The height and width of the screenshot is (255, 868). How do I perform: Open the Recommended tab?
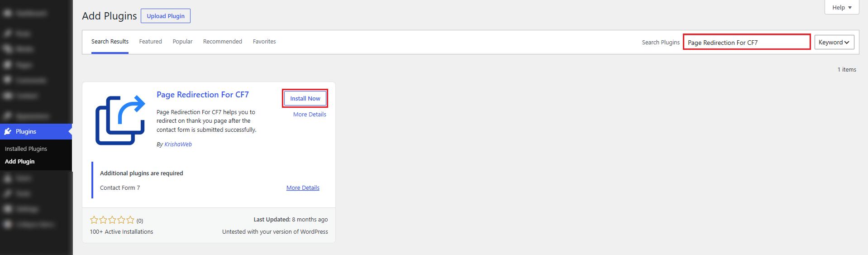(x=222, y=42)
